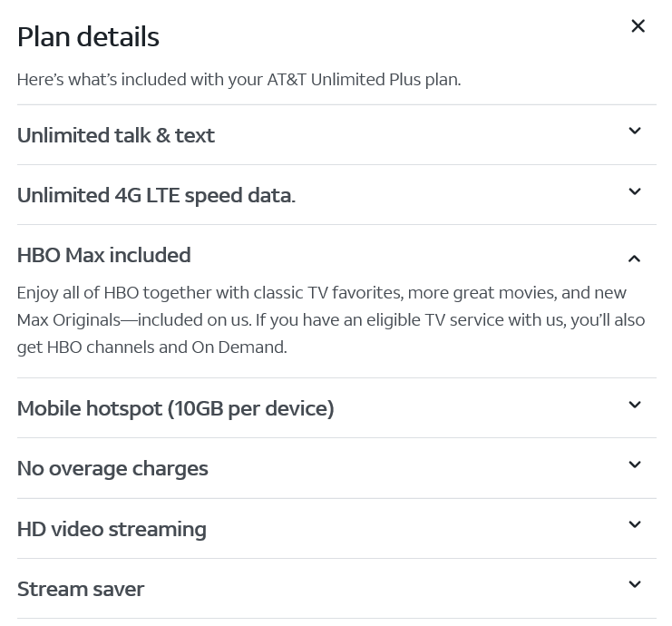Click the HBO Max included heading
The height and width of the screenshot is (626, 672).
[104, 255]
